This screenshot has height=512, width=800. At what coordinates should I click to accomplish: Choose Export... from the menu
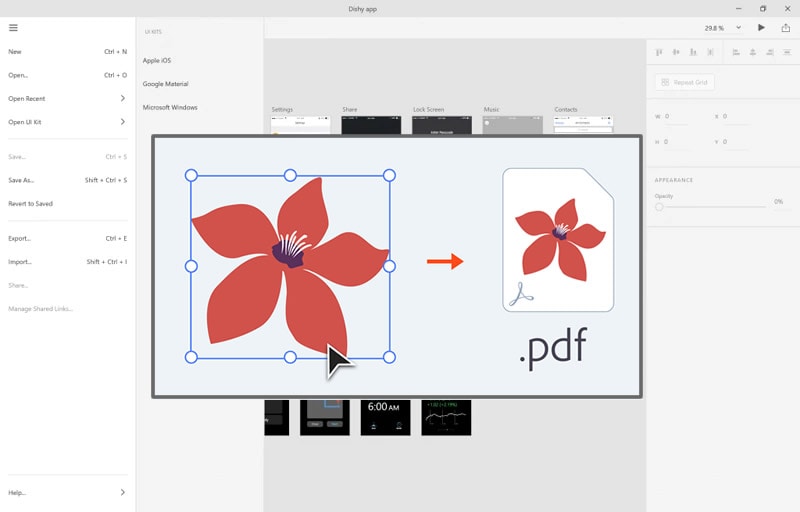67,238
